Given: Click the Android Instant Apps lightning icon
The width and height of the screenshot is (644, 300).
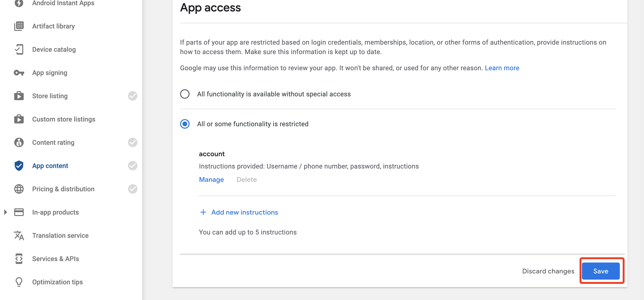Looking at the screenshot, I should click(x=19, y=3).
